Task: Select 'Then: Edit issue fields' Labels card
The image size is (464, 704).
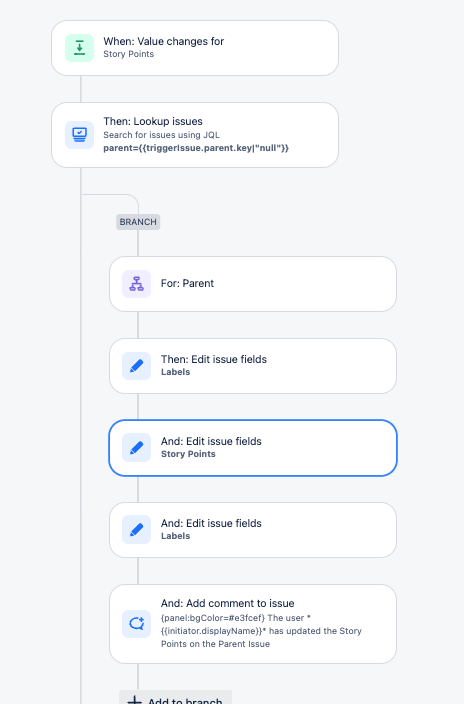Action: 253,366
